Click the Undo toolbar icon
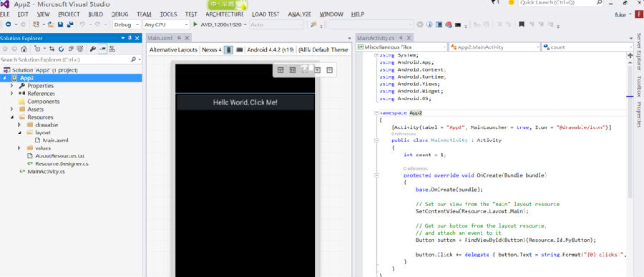644x277 pixels. (82, 24)
